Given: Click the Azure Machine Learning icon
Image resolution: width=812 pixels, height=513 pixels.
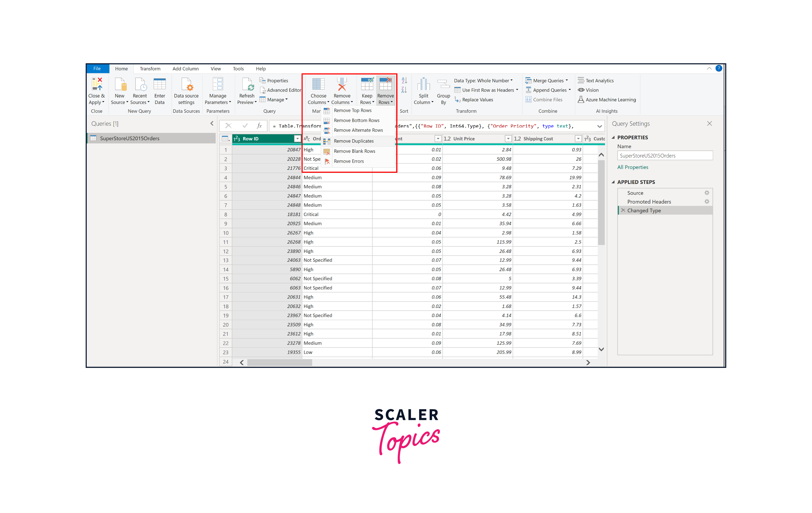Looking at the screenshot, I should click(x=607, y=99).
